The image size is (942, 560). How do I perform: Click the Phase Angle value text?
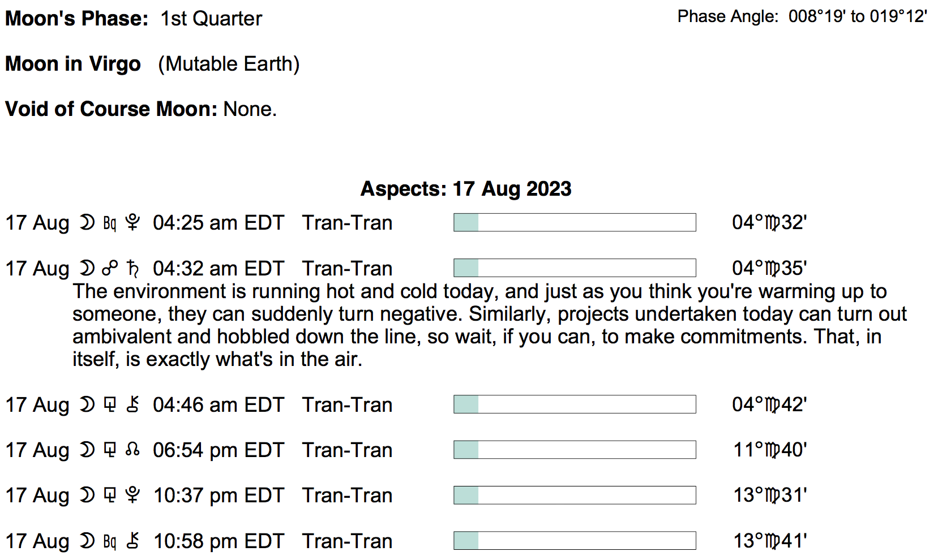coord(858,16)
